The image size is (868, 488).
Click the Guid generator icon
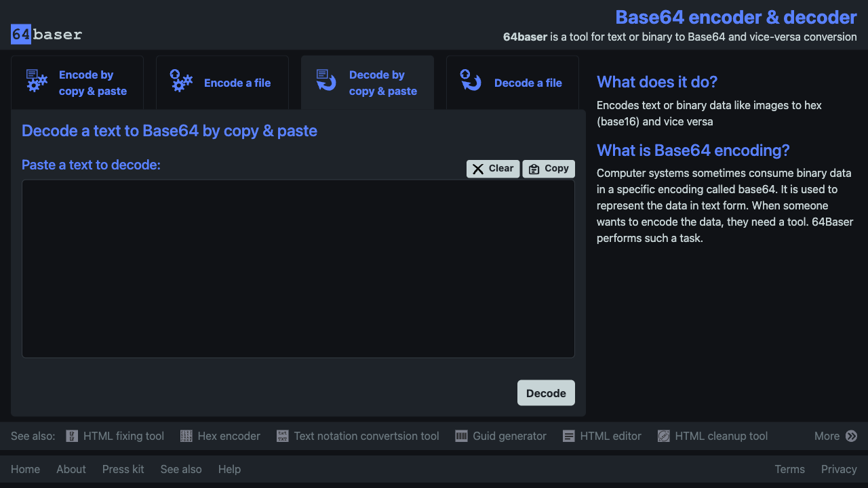point(461,436)
